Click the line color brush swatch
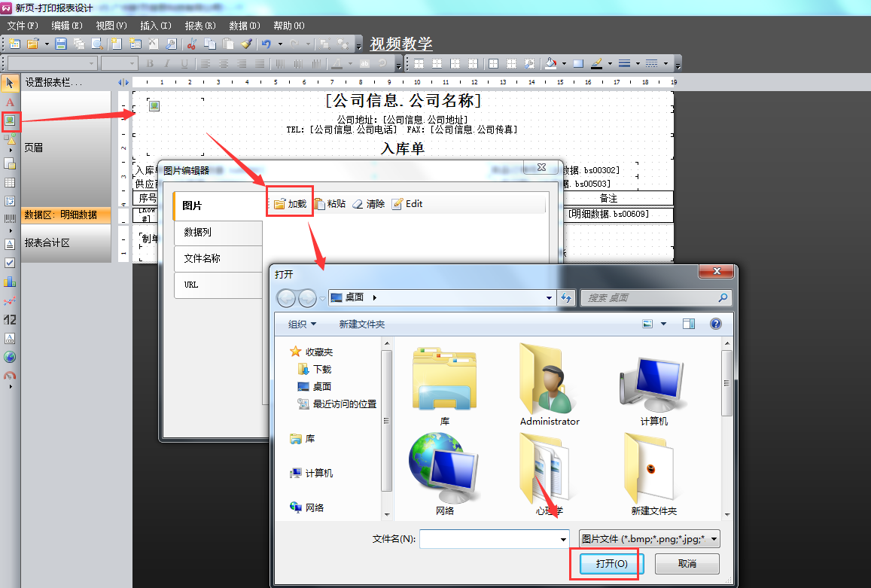Viewport: 871px width, 588px height. coord(596,64)
